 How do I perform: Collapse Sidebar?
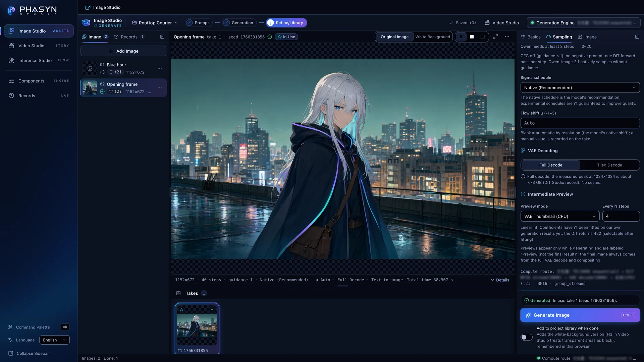tap(29, 353)
